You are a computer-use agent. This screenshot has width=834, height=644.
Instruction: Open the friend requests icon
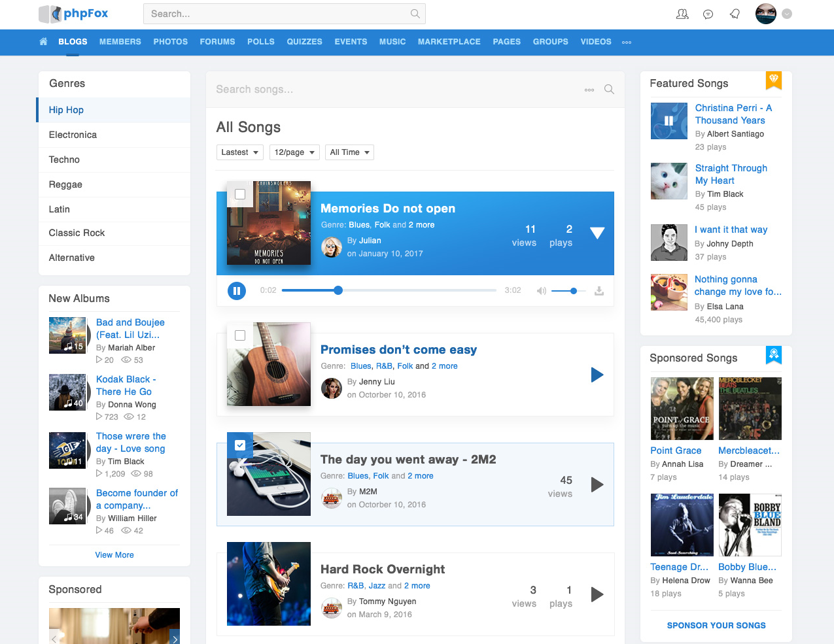pyautogui.click(x=682, y=13)
